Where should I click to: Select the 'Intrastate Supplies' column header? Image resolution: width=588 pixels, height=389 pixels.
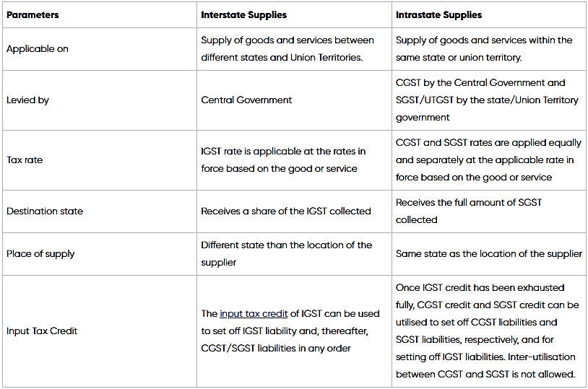pyautogui.click(x=438, y=14)
